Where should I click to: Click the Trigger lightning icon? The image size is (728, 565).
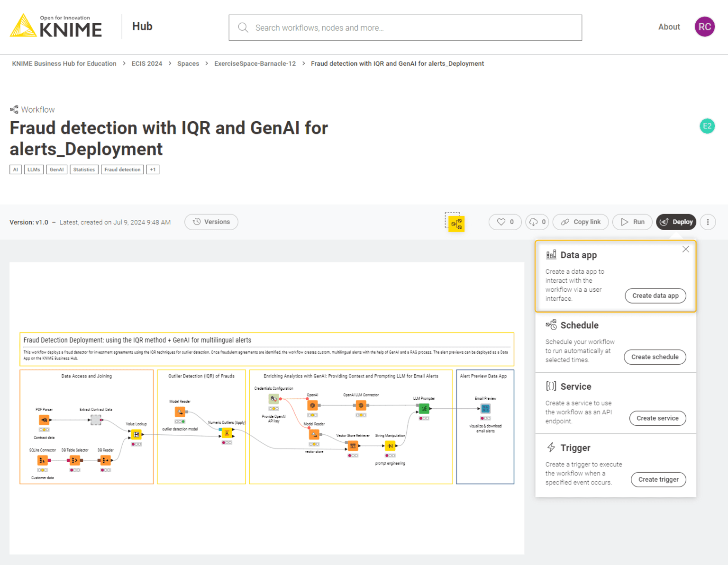[x=551, y=448]
